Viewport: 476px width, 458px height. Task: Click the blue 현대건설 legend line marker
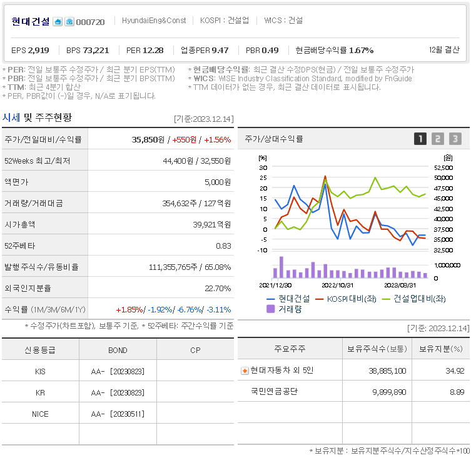[270, 299]
